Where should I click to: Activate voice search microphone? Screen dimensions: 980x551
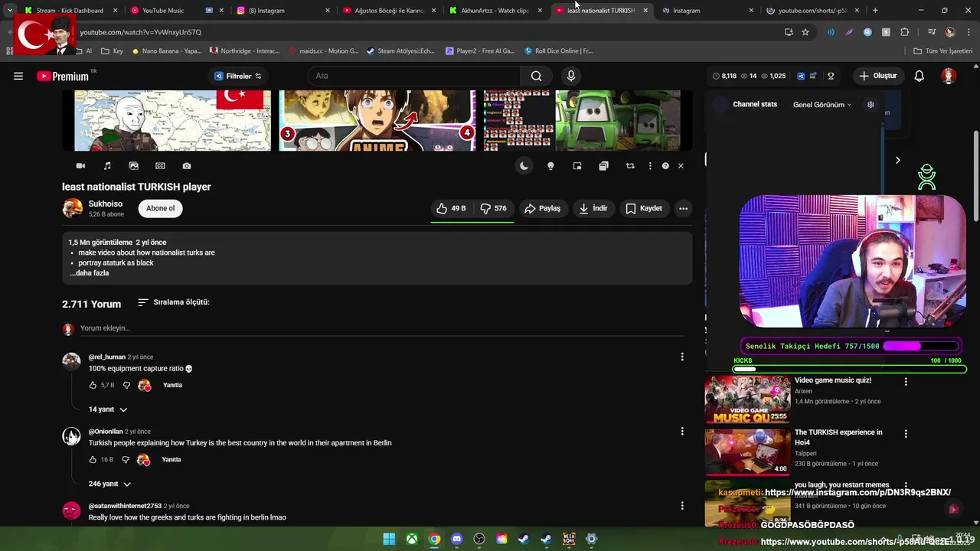pyautogui.click(x=570, y=76)
